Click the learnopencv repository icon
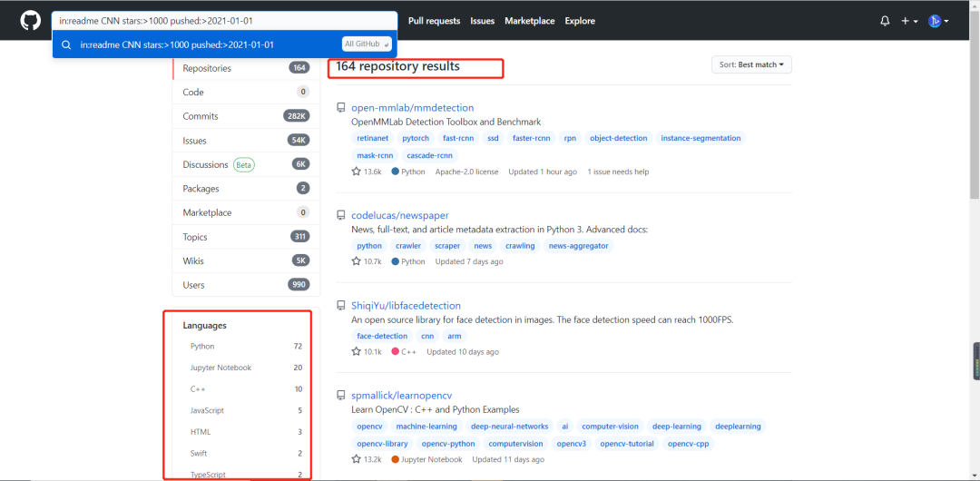This screenshot has height=481, width=980. pyautogui.click(x=340, y=396)
